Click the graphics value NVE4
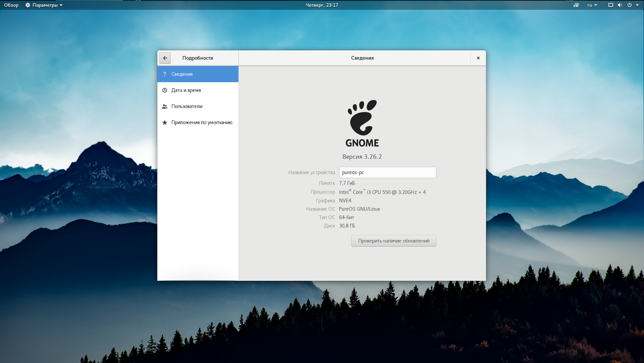Screen dimensions: 644x363 [x=345, y=200]
